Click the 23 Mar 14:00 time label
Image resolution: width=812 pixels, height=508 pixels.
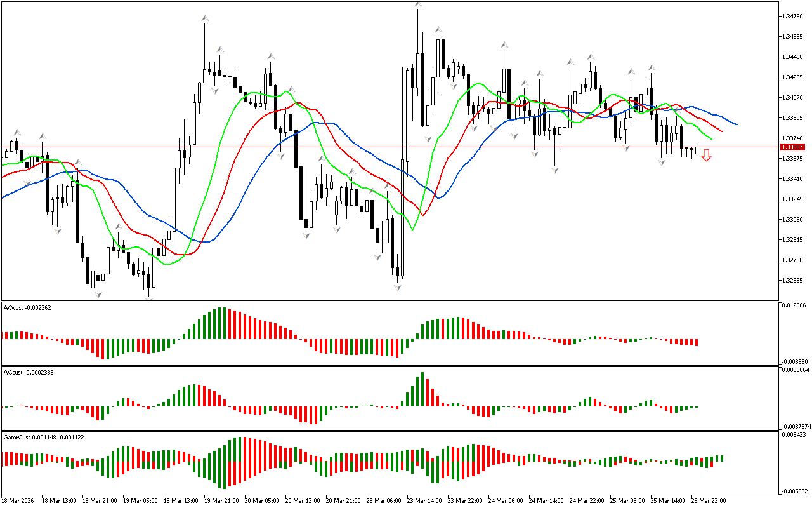tap(423, 501)
